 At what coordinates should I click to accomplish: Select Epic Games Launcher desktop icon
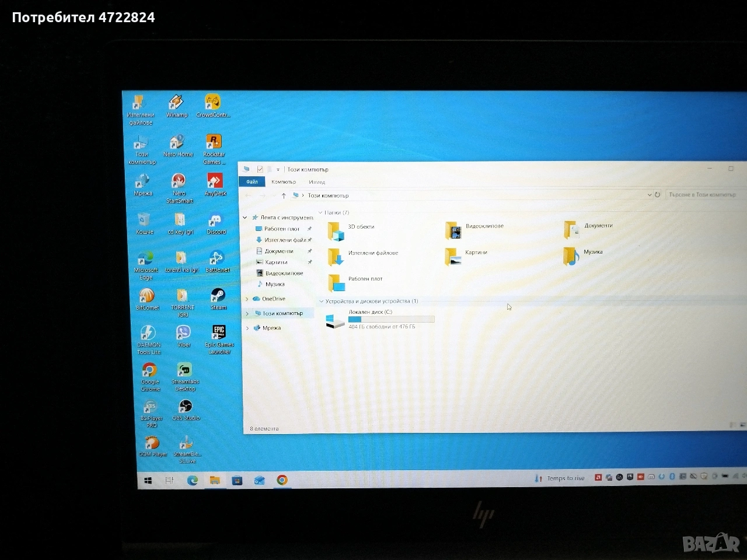pos(219,340)
